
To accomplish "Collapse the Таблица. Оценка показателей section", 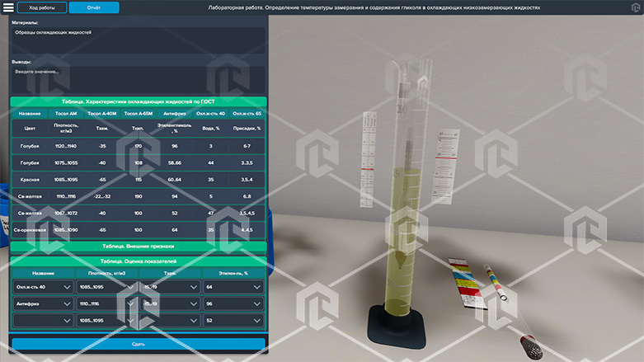I will (x=139, y=261).
